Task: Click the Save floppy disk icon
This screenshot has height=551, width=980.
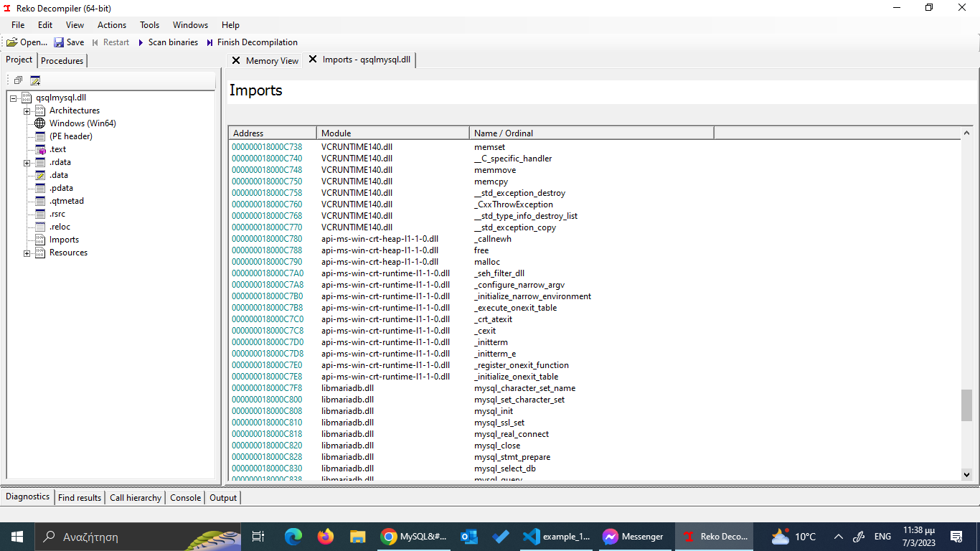Action: coord(59,42)
